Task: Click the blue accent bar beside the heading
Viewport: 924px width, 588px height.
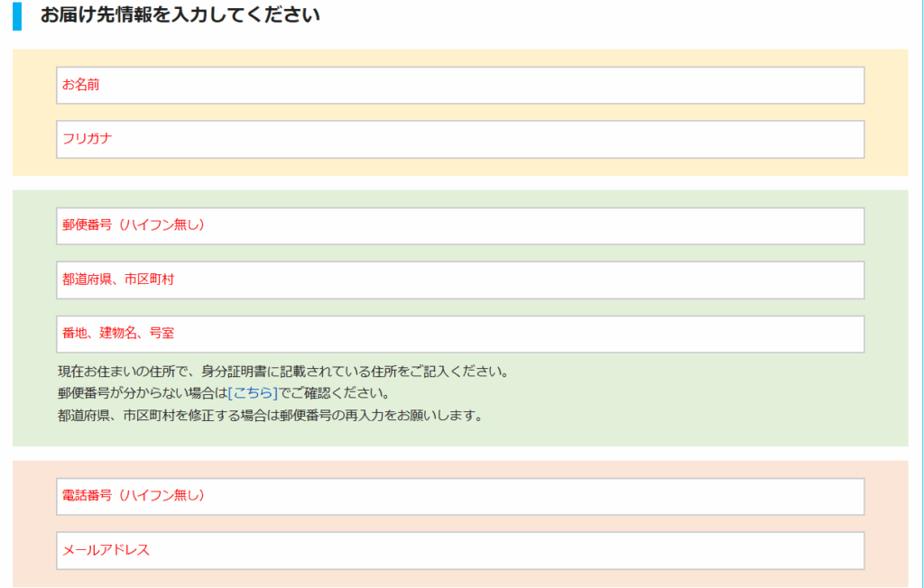Action: 16,15
